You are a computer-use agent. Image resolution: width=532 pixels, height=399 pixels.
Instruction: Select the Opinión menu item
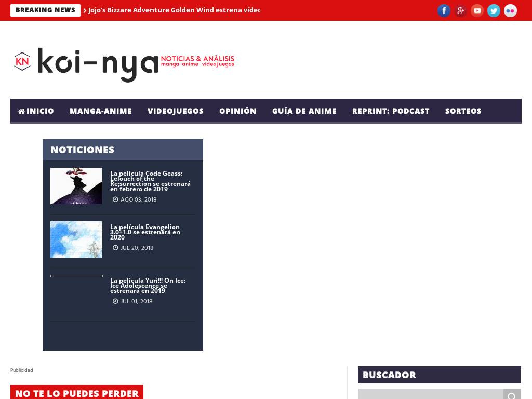pos(238,111)
